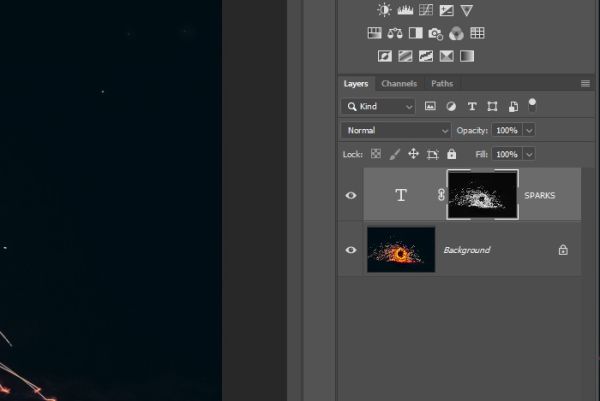
Task: Lock all layer attributes
Action: (x=452, y=154)
